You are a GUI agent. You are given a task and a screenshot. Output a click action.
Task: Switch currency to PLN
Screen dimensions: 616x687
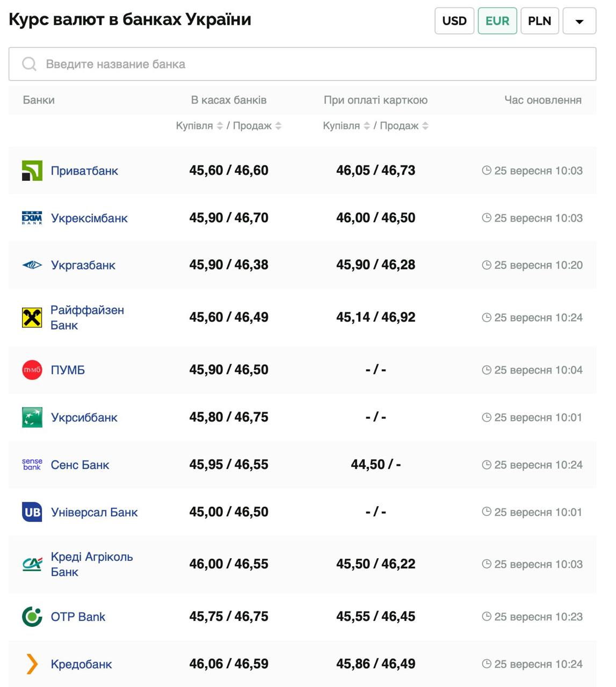coord(539,21)
